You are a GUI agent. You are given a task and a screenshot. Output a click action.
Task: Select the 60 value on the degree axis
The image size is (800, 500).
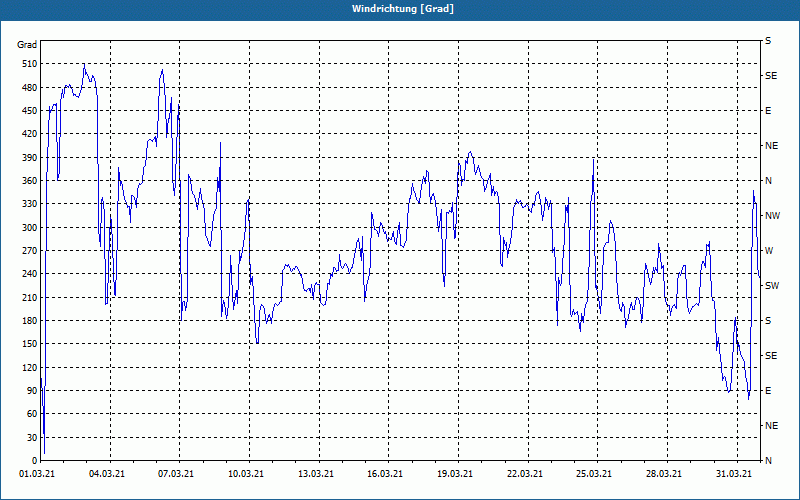pyautogui.click(x=32, y=414)
